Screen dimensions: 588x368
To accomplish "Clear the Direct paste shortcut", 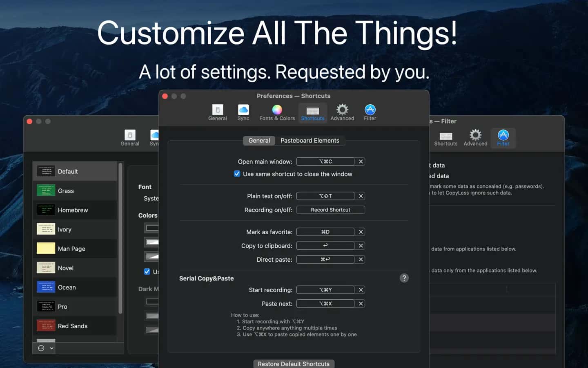I will tap(361, 259).
